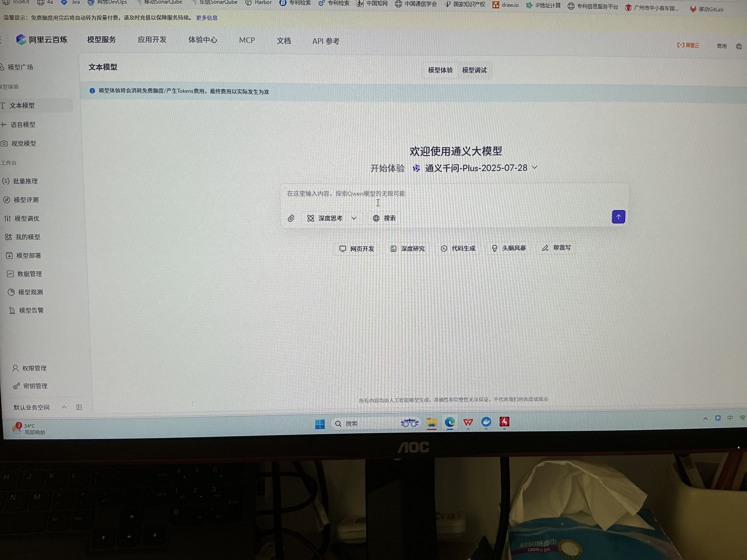Viewport: 747px width, 560px height.
Task: Click the paperclip attachment icon in the input box
Action: tap(291, 218)
